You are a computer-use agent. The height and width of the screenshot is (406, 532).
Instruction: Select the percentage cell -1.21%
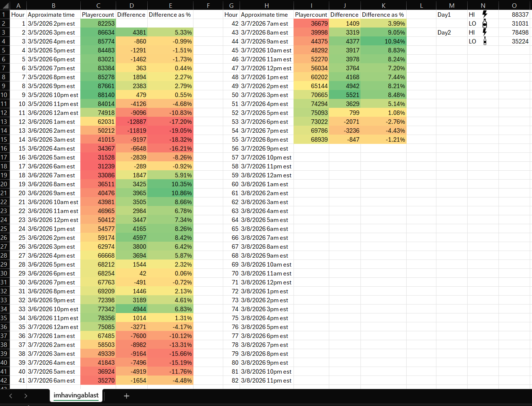384,139
